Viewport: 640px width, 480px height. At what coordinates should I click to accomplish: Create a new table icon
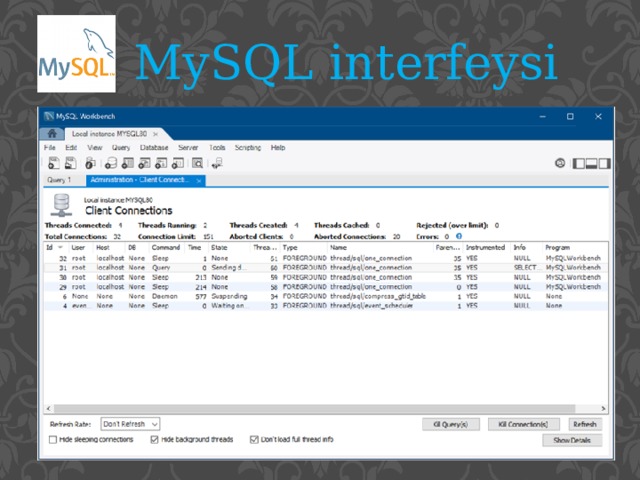(x=128, y=163)
